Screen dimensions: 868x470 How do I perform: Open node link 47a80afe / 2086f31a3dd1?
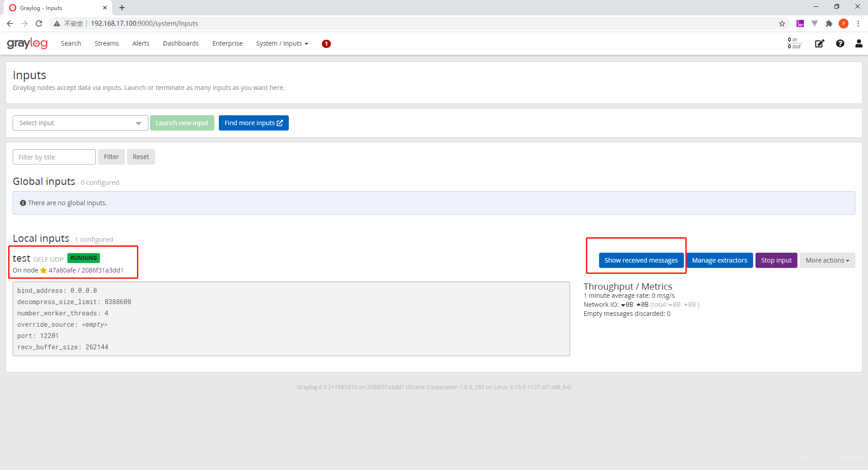tap(86, 270)
